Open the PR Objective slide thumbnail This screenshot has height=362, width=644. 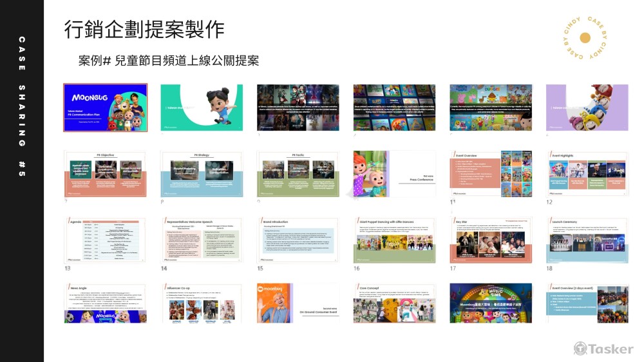tap(105, 174)
